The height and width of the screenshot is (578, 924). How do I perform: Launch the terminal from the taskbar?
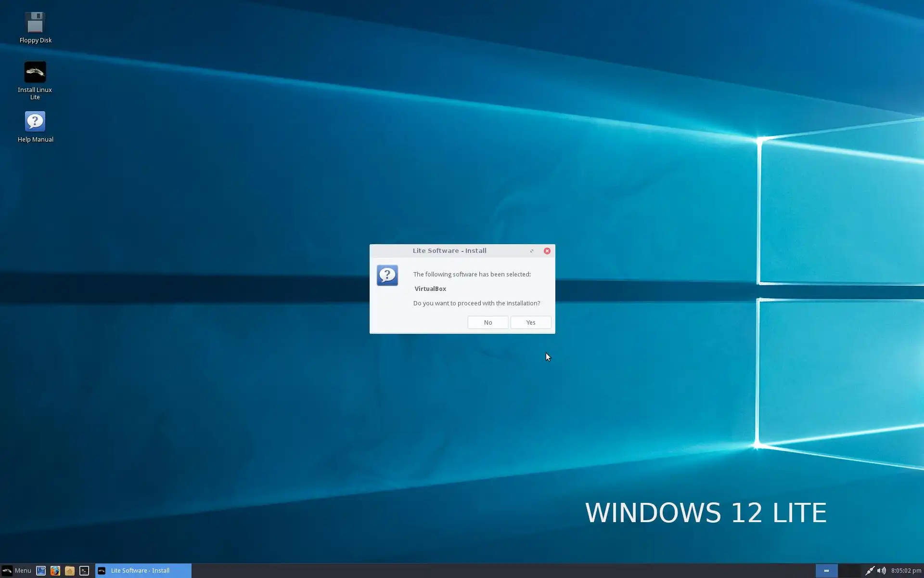coord(84,571)
